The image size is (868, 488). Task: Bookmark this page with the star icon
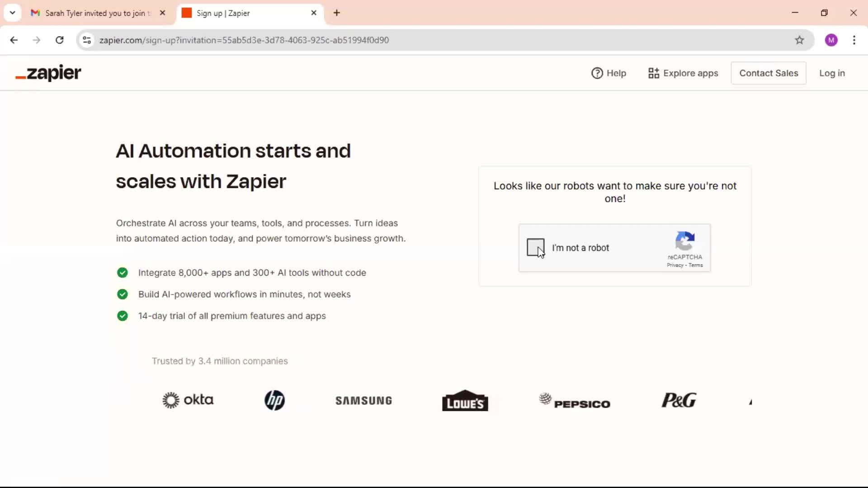(799, 40)
